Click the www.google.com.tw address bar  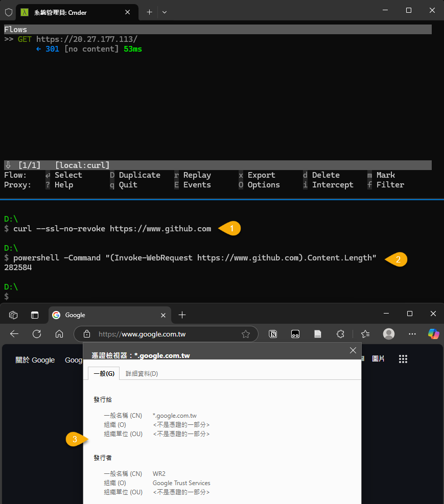click(163, 334)
